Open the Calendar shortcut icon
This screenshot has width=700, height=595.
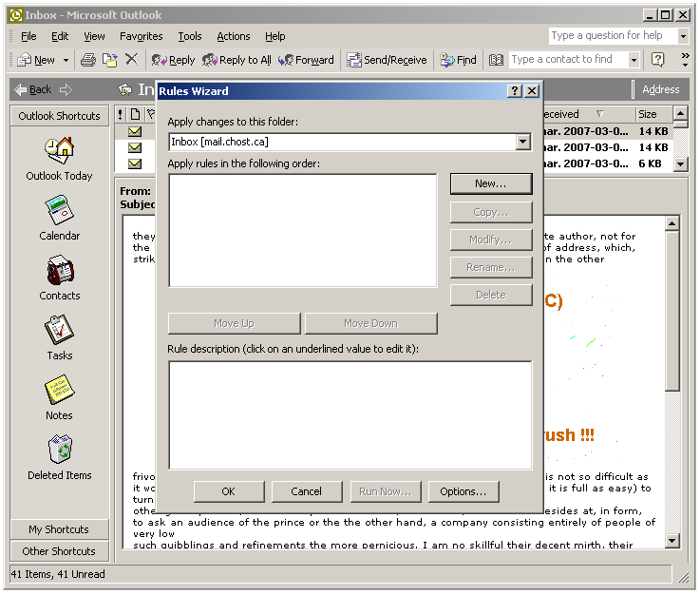[60, 210]
